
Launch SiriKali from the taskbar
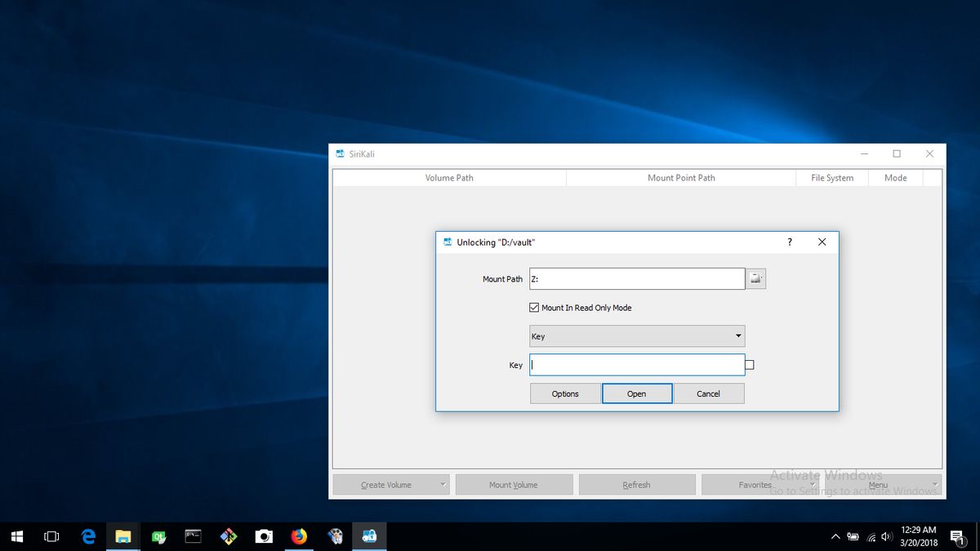pyautogui.click(x=369, y=536)
